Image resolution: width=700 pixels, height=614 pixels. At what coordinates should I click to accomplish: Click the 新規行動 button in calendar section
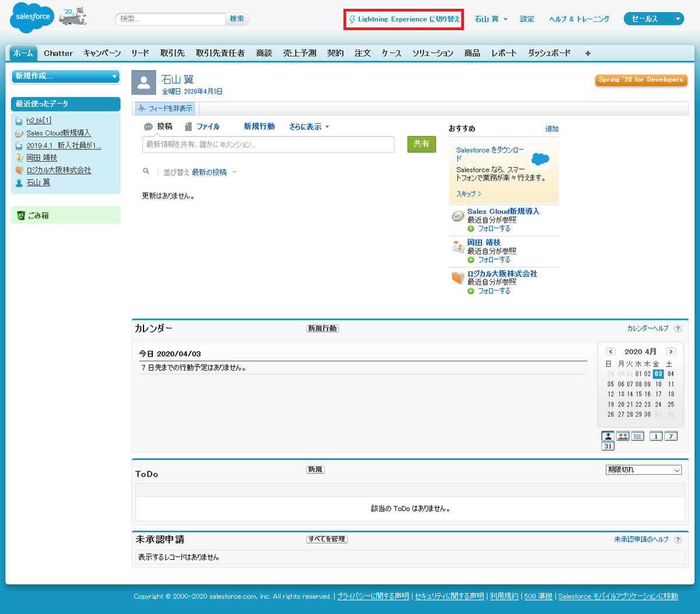323,329
